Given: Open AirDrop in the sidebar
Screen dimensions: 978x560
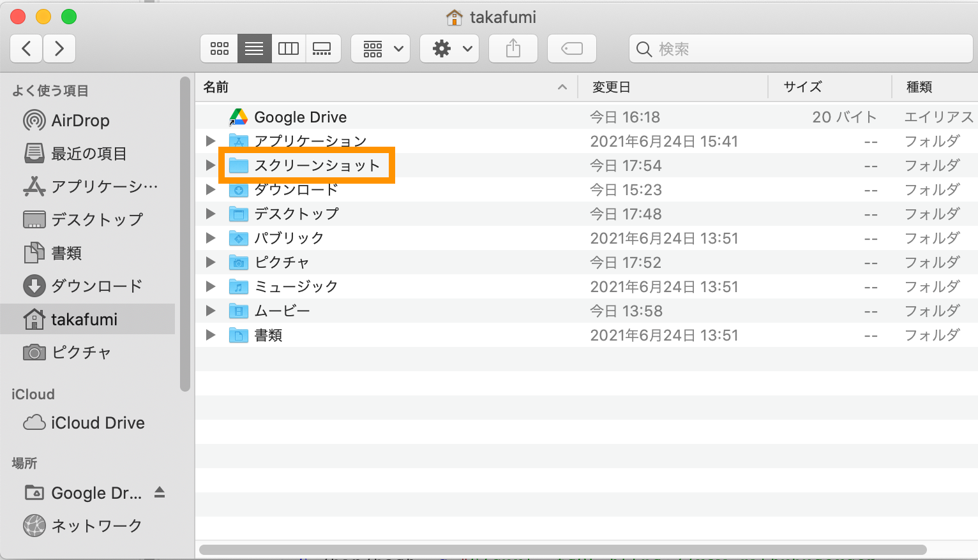Looking at the screenshot, I should pyautogui.click(x=80, y=121).
